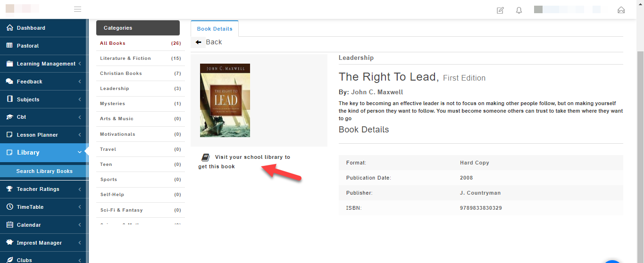Click the Imprest Manager piggy bank icon

point(9,243)
